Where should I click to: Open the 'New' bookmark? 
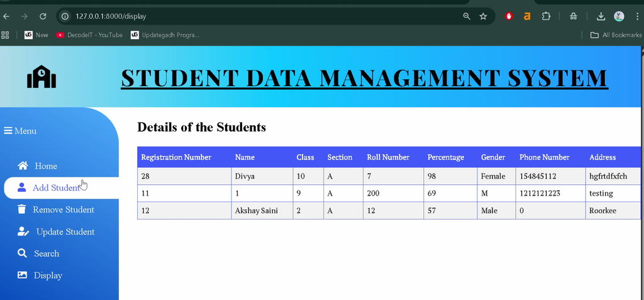point(36,35)
